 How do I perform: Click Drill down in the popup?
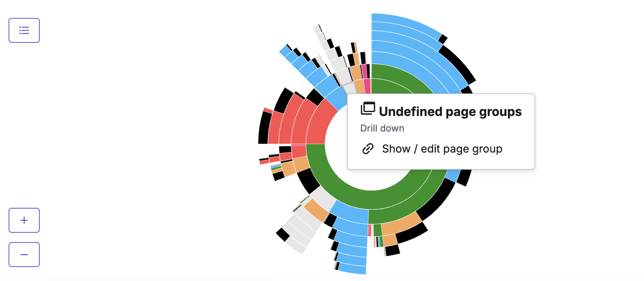[x=382, y=128]
